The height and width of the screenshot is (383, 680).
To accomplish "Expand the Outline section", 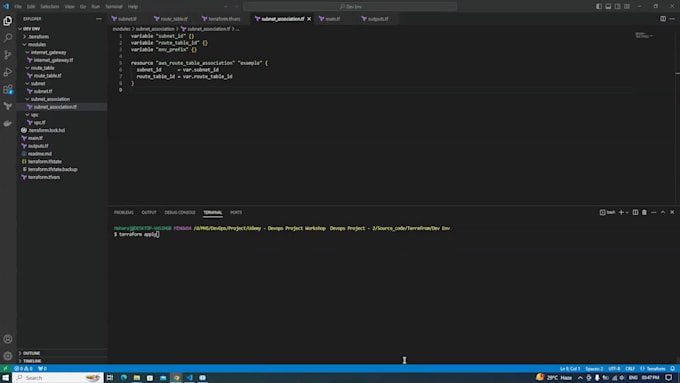I will pos(62,353).
